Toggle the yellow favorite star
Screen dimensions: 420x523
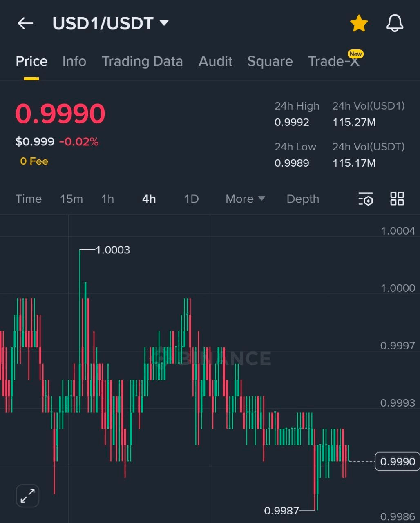click(359, 24)
